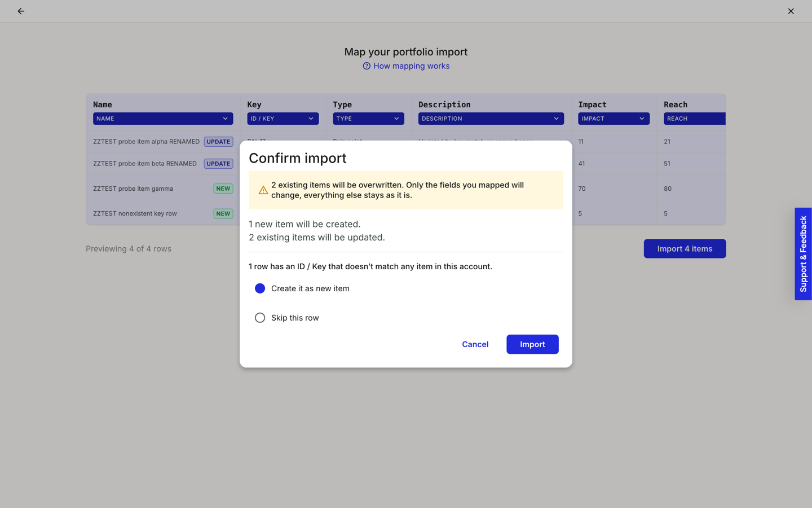Open the How mapping works link
The image size is (812, 508).
click(x=411, y=66)
